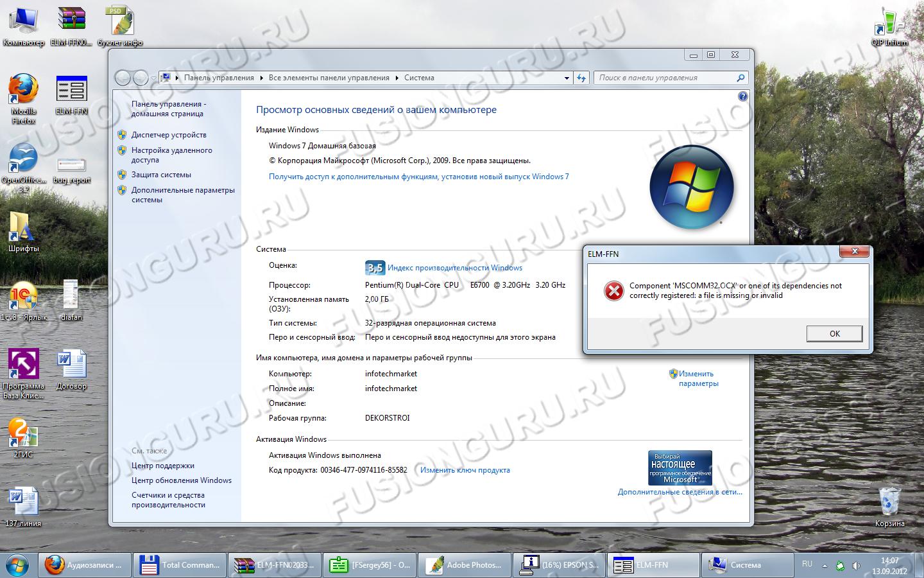Switch to Total Commander taskbar button
This screenshot has width=924, height=578.
coord(180,565)
